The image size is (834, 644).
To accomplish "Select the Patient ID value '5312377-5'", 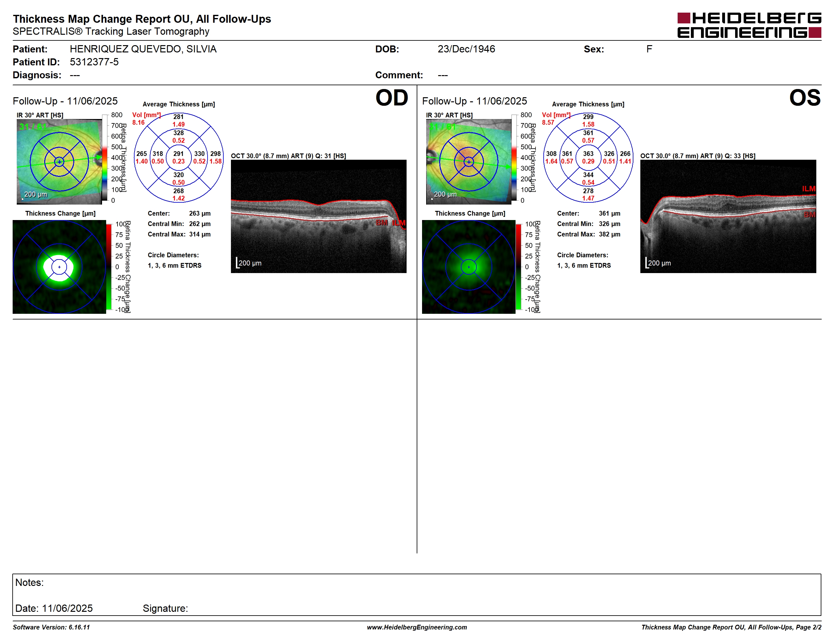I will click(94, 62).
